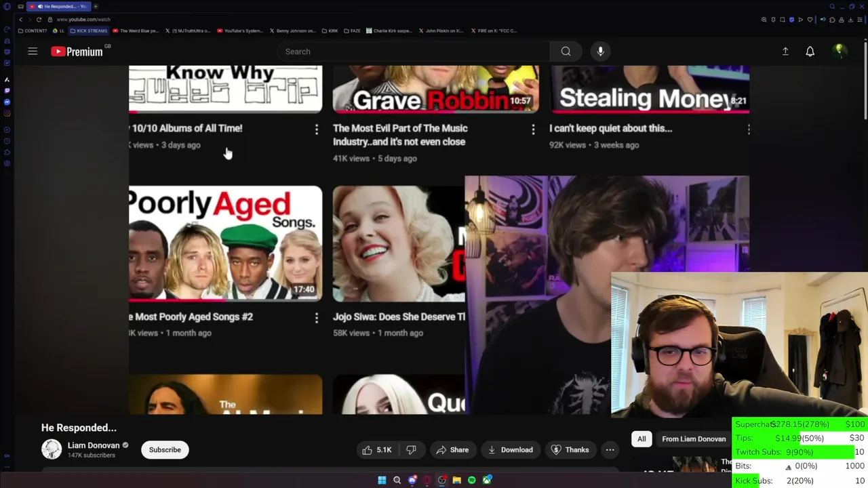Open 'Benny Johnson on...' bookmark
Viewport: 868px width, 488px height.
[292, 30]
